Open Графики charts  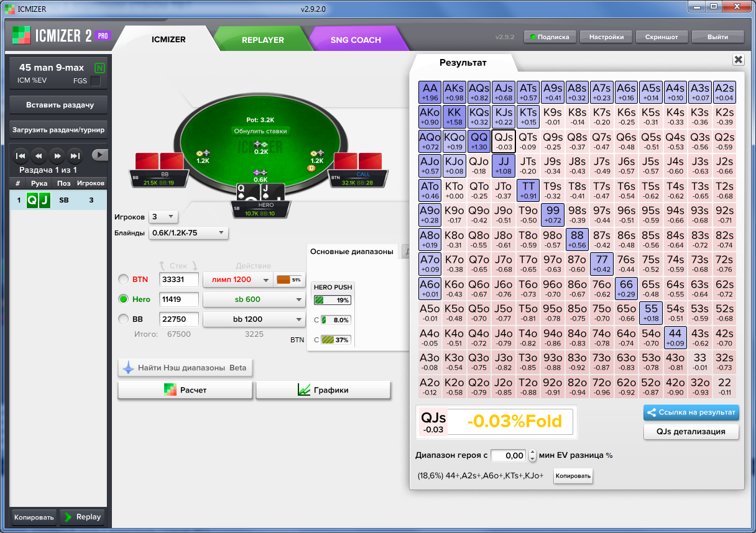click(323, 390)
